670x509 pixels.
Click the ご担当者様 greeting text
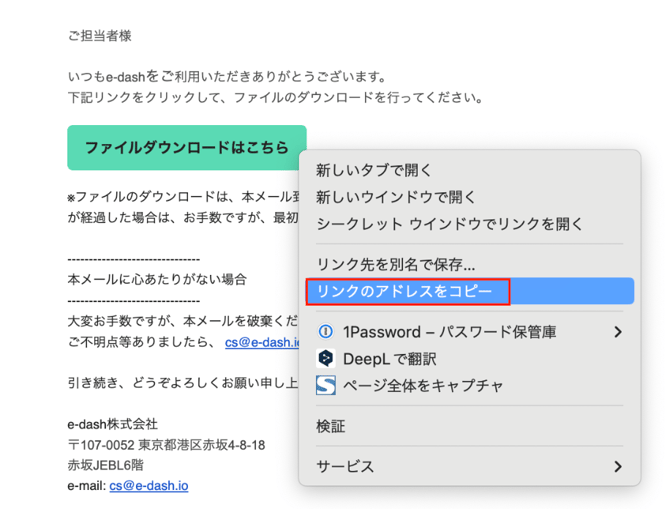click(x=99, y=36)
